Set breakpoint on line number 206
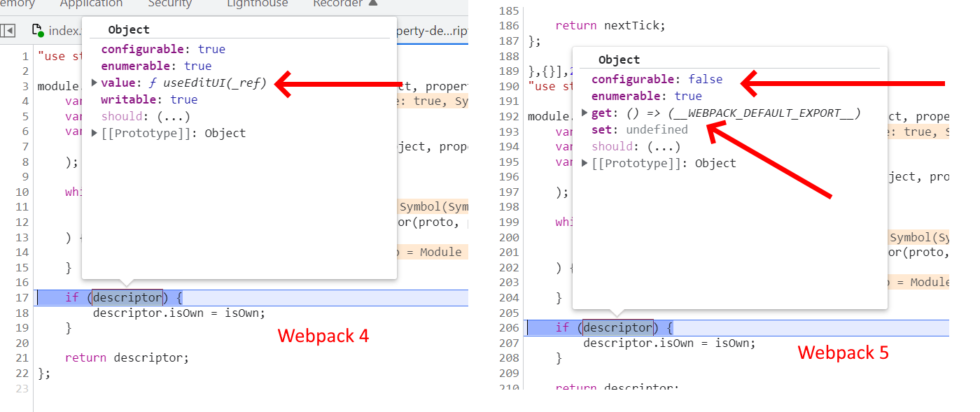Image resolution: width=980 pixels, height=412 pixels. point(510,327)
